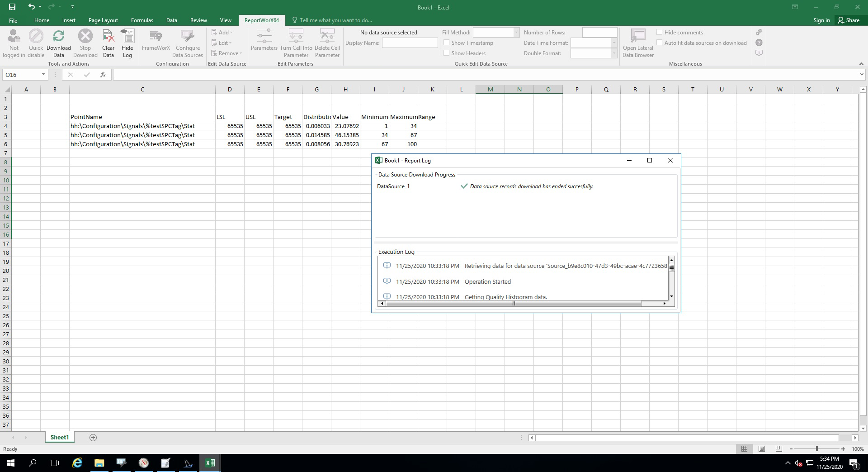868x472 pixels.
Task: Switch to the Formulas ribbon tab
Action: (142, 20)
